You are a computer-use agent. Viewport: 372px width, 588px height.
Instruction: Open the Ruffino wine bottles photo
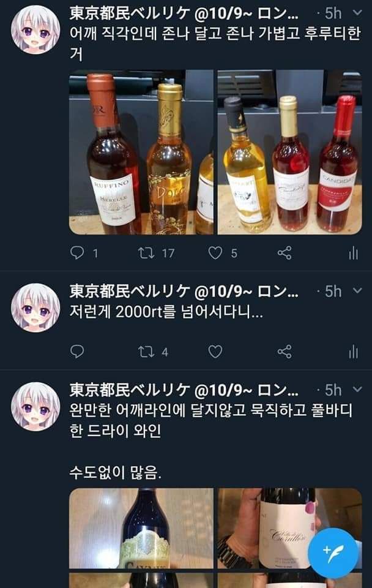point(141,153)
